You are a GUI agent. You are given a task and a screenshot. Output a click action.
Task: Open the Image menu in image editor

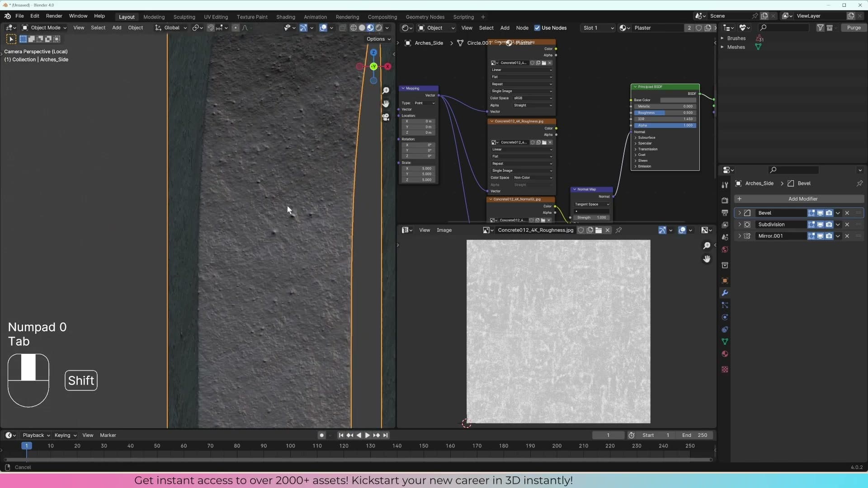pyautogui.click(x=444, y=230)
